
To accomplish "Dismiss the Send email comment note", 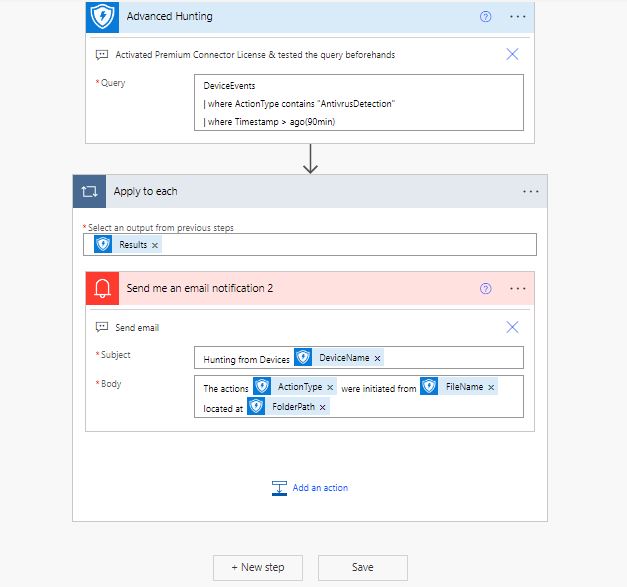I will click(512, 327).
